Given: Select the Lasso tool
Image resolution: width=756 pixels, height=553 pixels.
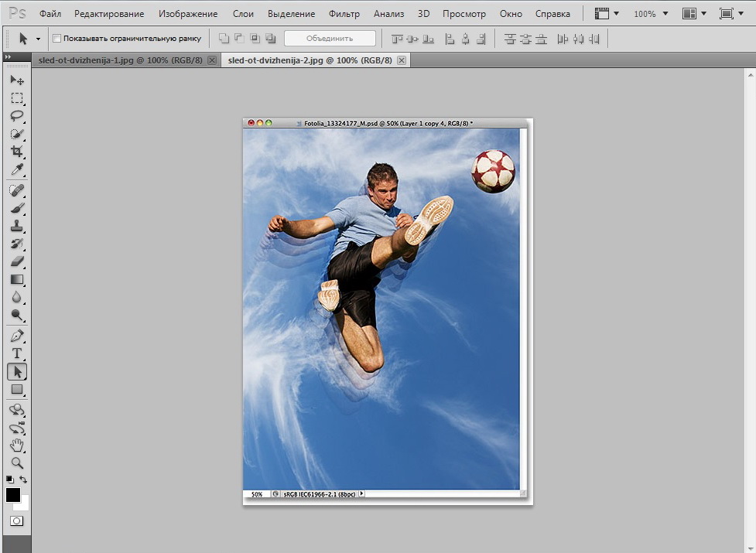Looking at the screenshot, I should tap(17, 116).
